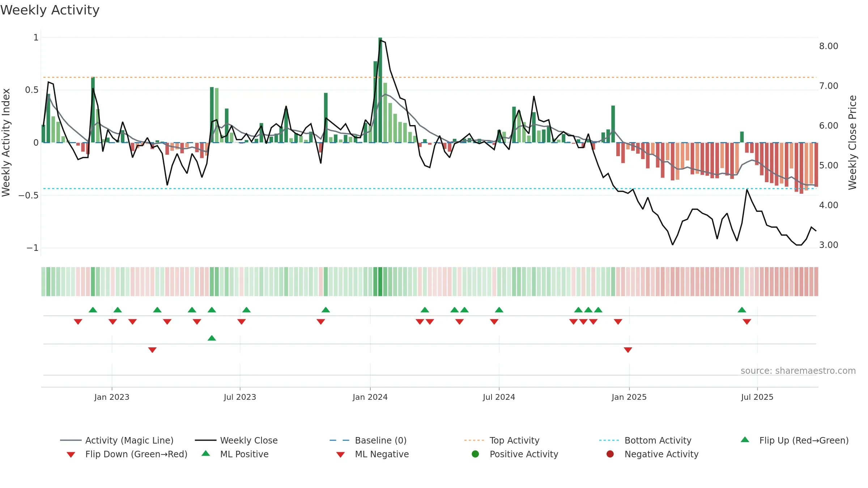Click the −0.5 activity axis tick
Viewport: 868px width, 488px height.
coord(28,196)
